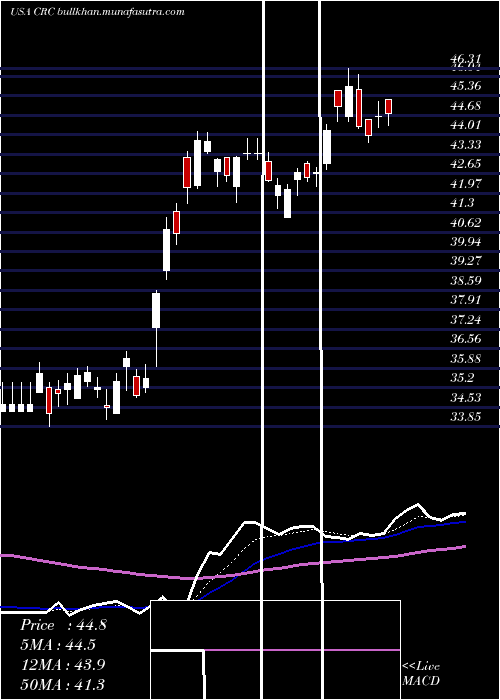Click the 33.85 price axis label
Screen dimensions: 500x700
[466, 417]
